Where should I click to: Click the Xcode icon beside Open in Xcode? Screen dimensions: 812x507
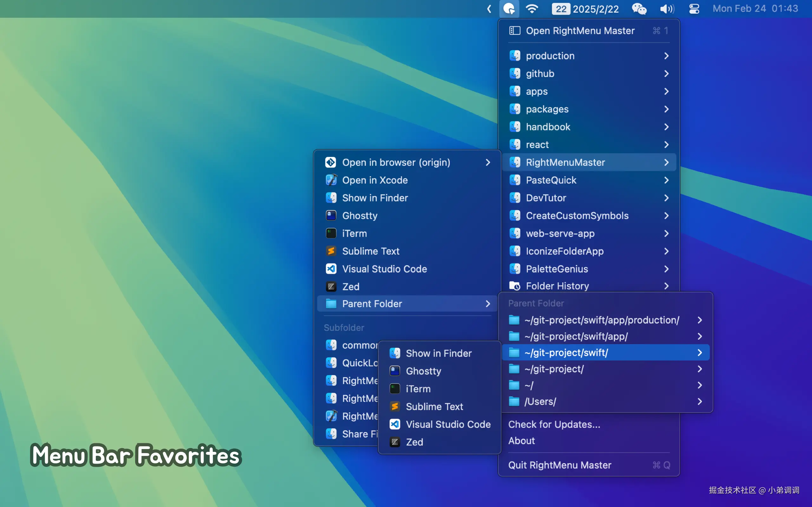click(331, 180)
